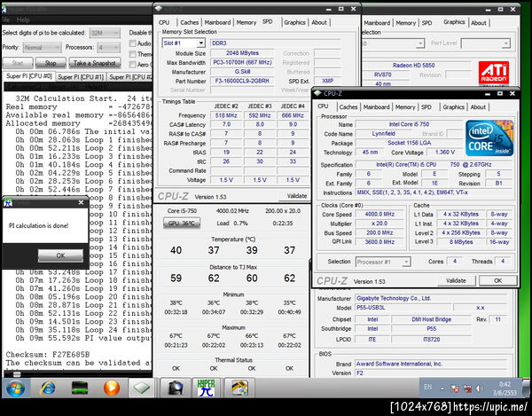
Task: Open Windows Media Player from the taskbar
Action: (112, 388)
